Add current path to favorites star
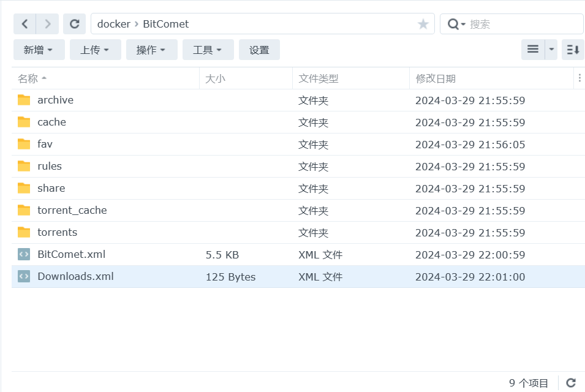 tap(423, 24)
